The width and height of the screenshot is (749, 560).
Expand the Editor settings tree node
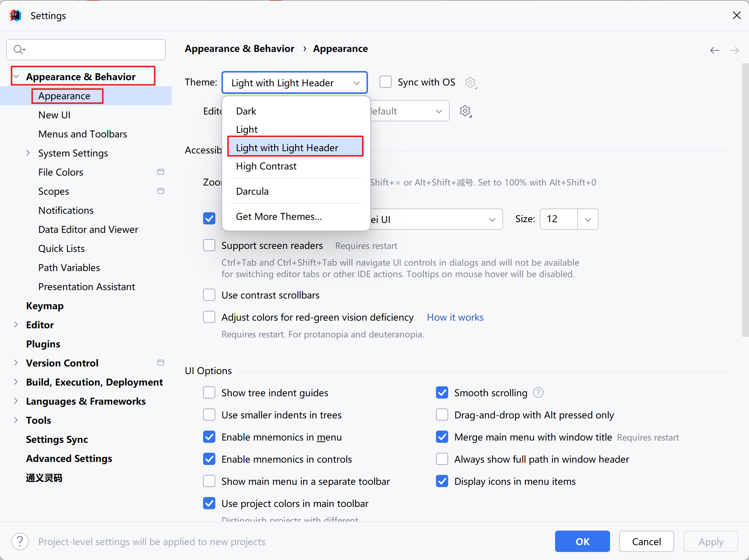pyautogui.click(x=16, y=324)
